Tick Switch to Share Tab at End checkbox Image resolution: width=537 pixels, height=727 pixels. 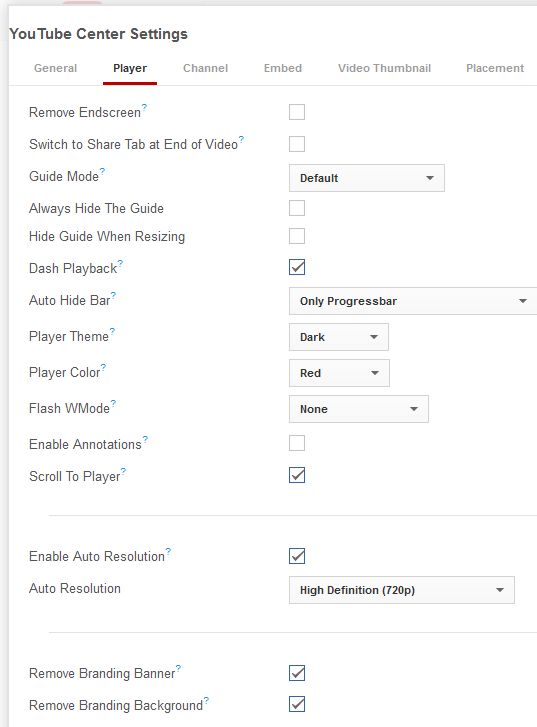pyautogui.click(x=297, y=144)
